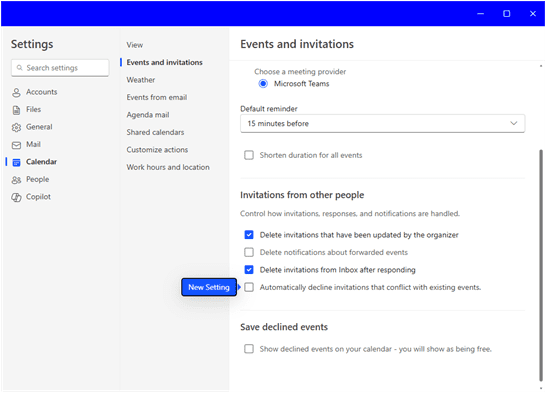Click the General gear icon
This screenshot has width=546, height=393.
pyautogui.click(x=16, y=127)
